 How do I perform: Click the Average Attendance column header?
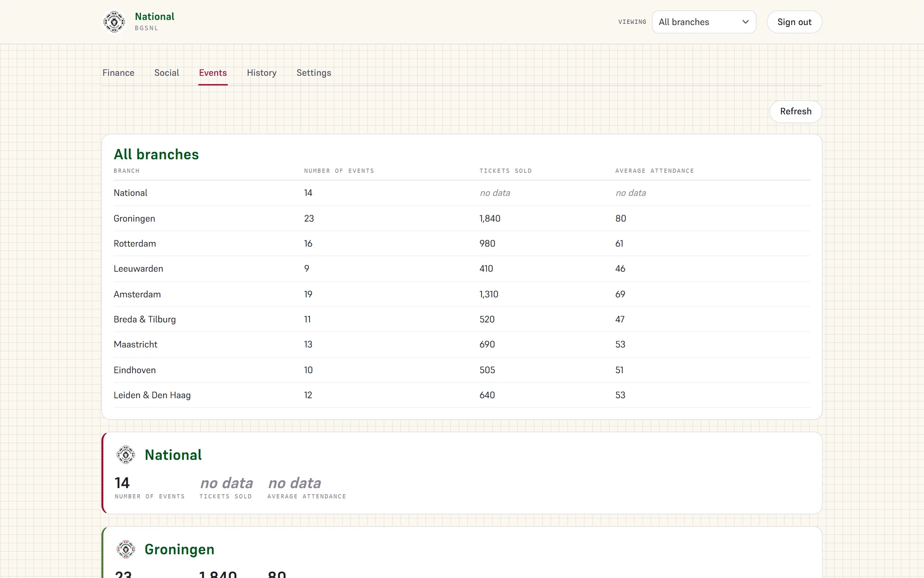click(x=654, y=171)
